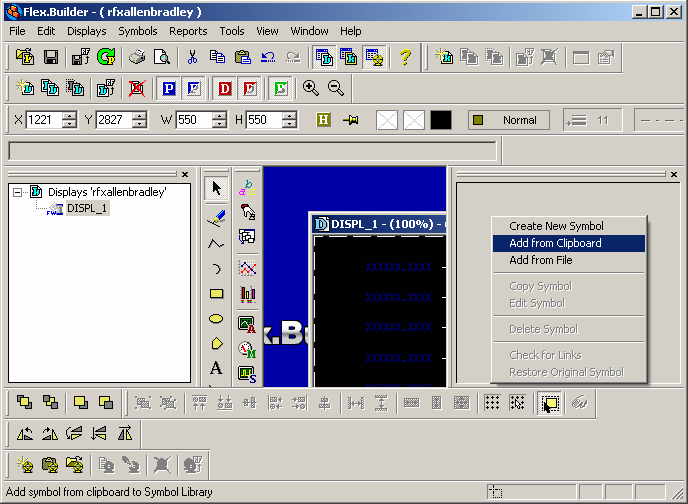Choose Create New Symbol menu entry

pyautogui.click(x=569, y=226)
